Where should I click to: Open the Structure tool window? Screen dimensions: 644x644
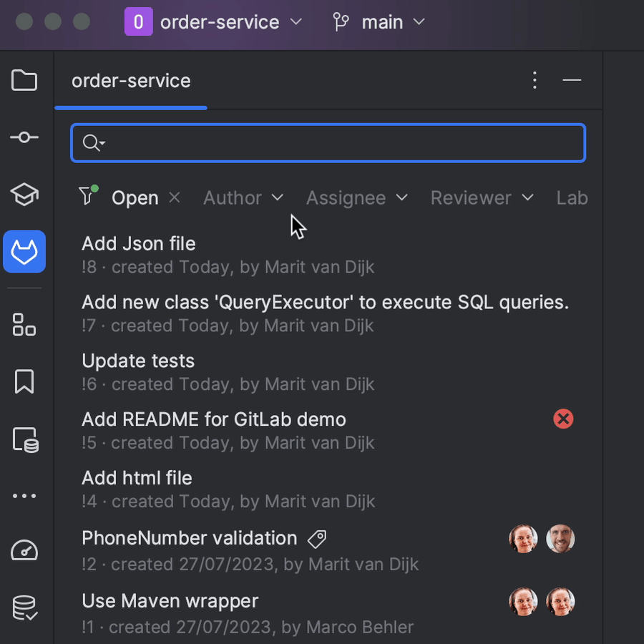(24, 324)
